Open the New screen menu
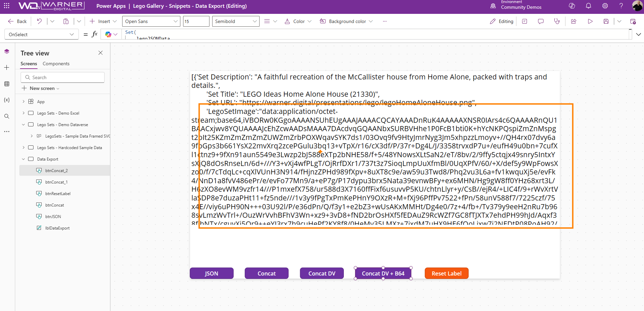The height and width of the screenshot is (311, 644). coord(41,88)
